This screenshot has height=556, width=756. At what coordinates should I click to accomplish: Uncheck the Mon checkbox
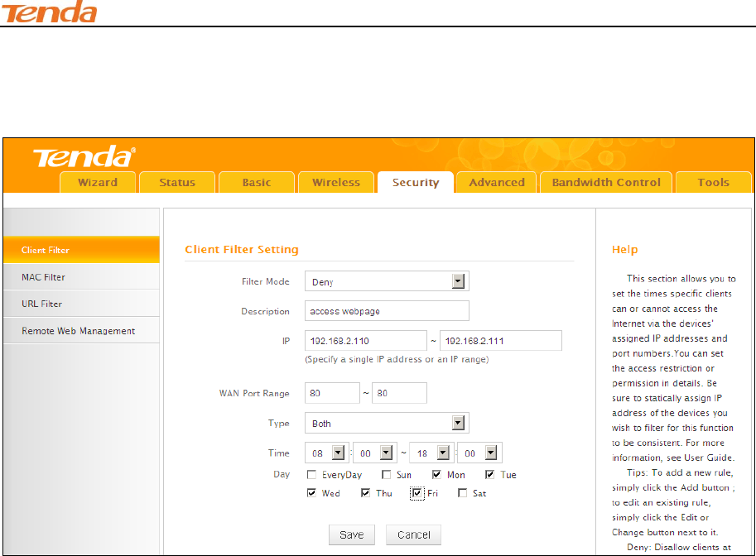tap(437, 475)
